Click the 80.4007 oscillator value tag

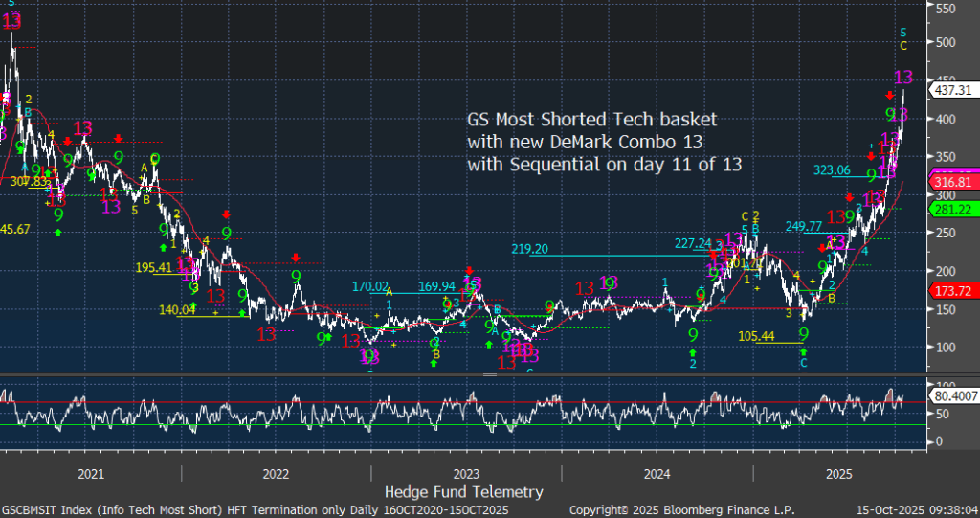click(x=954, y=394)
